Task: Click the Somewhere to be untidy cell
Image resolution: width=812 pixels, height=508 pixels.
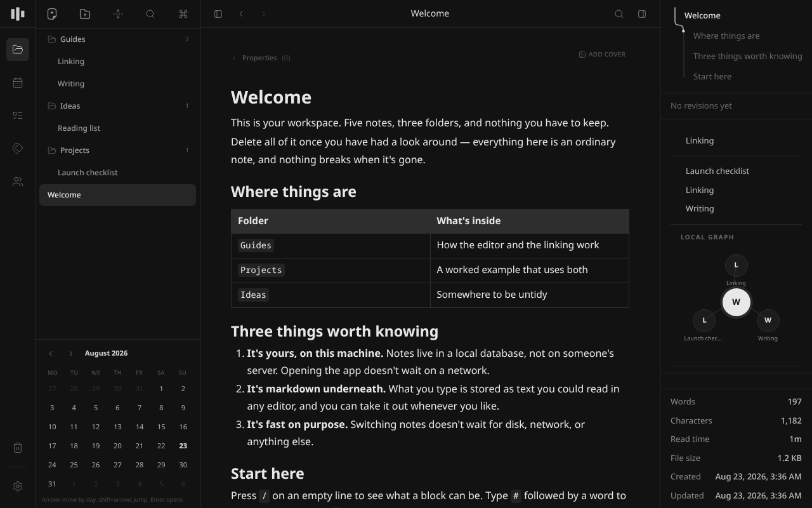Action: point(530,295)
